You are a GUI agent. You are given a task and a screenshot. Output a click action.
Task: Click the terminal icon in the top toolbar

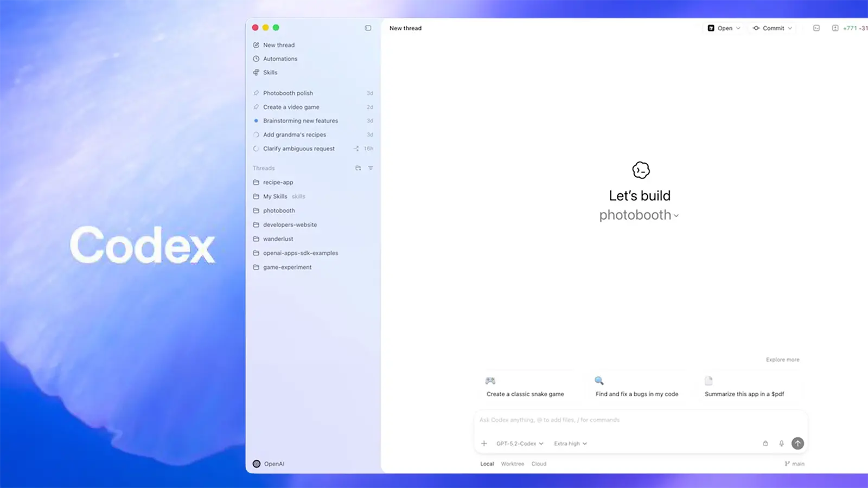coord(816,28)
